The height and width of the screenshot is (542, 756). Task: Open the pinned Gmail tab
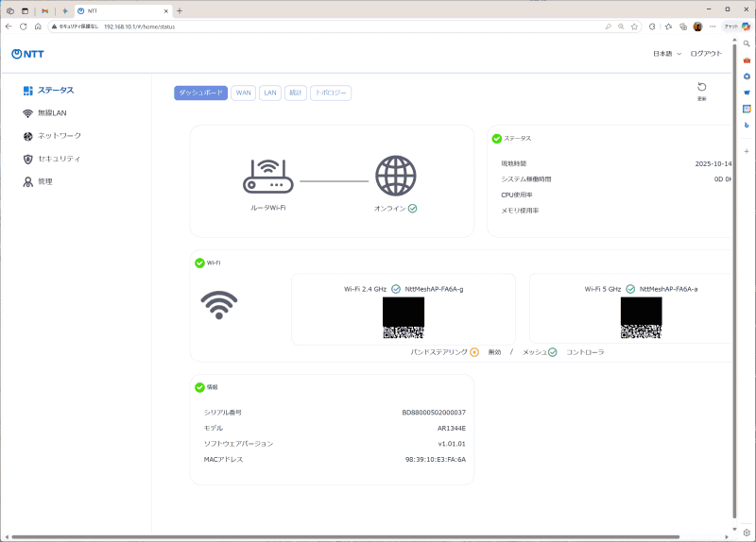coord(44,10)
